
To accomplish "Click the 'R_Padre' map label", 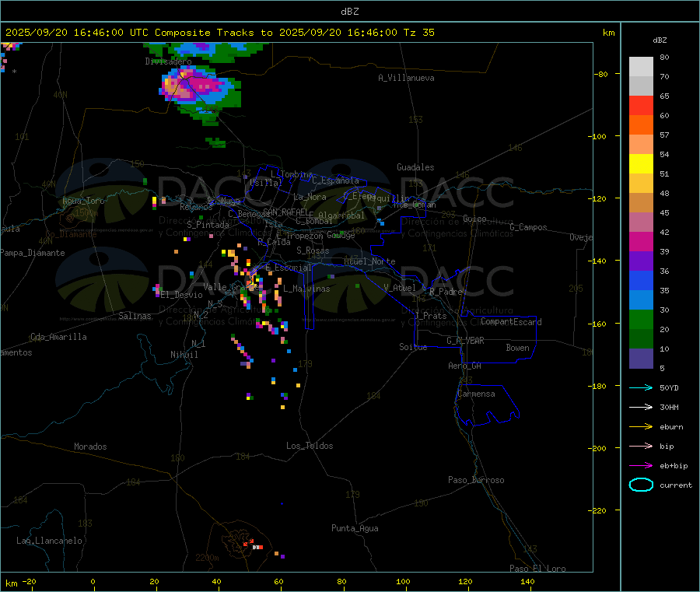I will pyautogui.click(x=446, y=292).
